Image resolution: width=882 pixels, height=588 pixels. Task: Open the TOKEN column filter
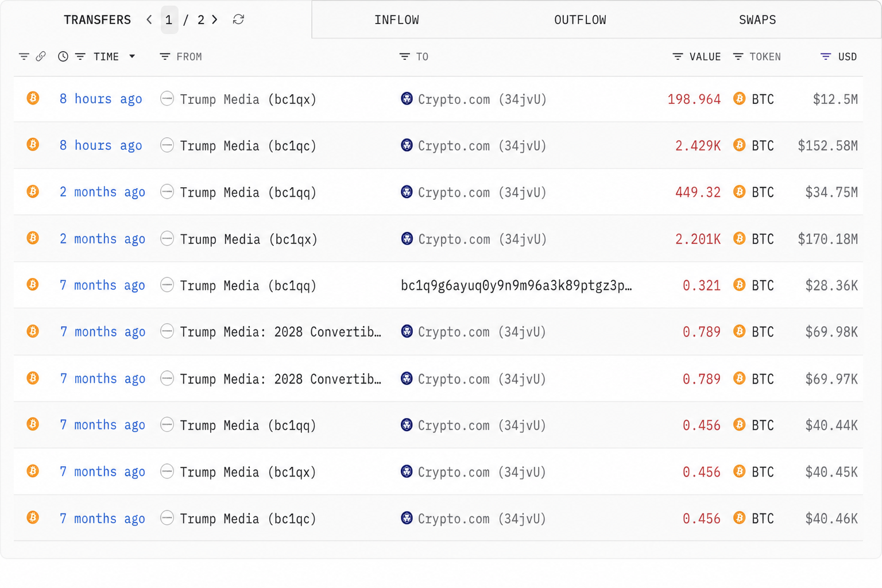pos(738,57)
